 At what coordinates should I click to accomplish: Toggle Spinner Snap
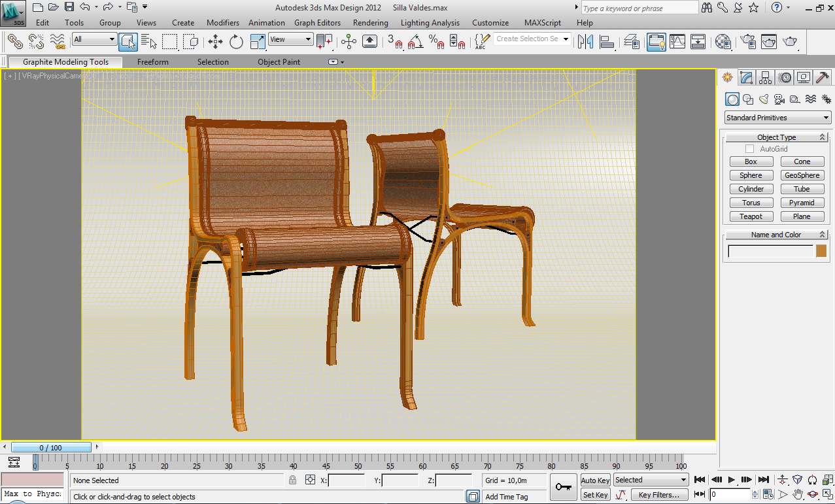click(x=457, y=42)
